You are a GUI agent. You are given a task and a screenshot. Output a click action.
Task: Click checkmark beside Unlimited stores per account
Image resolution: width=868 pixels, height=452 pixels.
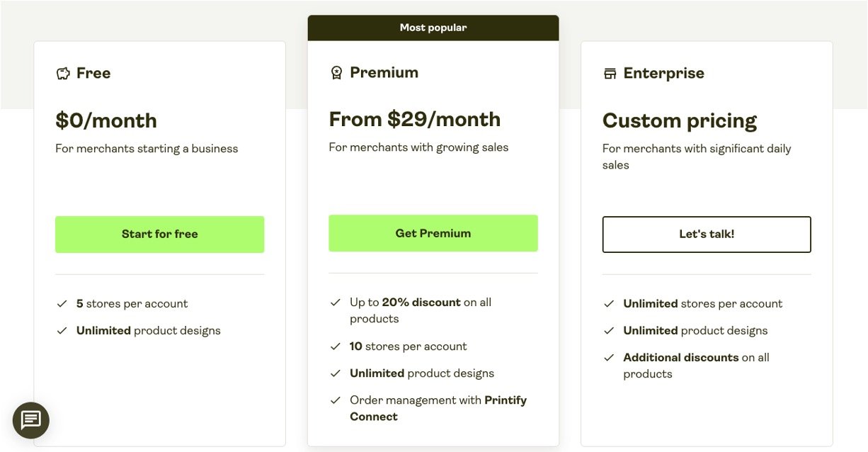click(x=609, y=304)
